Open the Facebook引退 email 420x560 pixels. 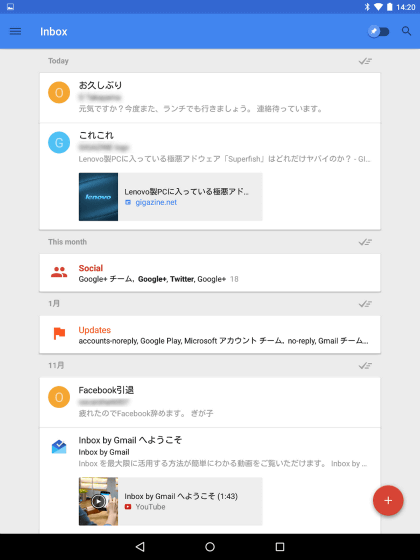point(210,402)
